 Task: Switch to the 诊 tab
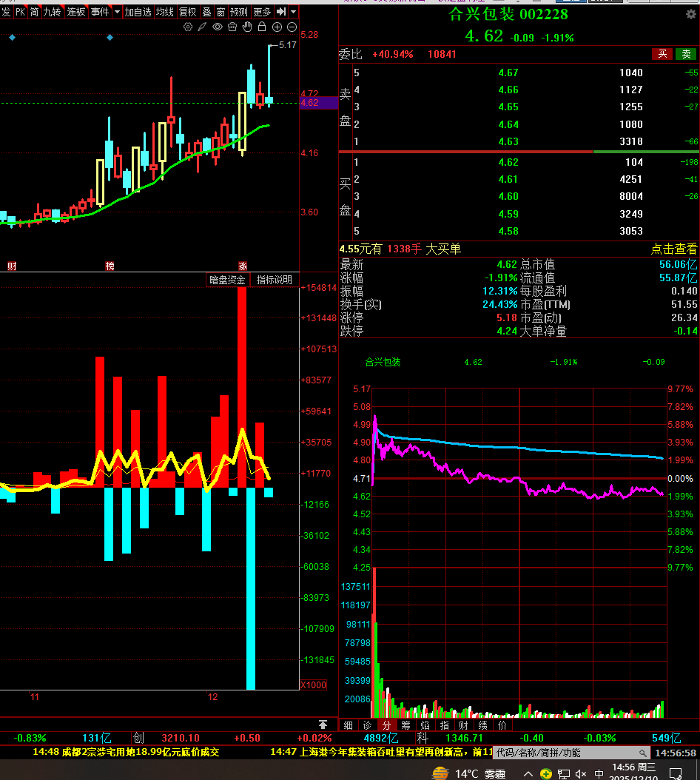coord(367,725)
